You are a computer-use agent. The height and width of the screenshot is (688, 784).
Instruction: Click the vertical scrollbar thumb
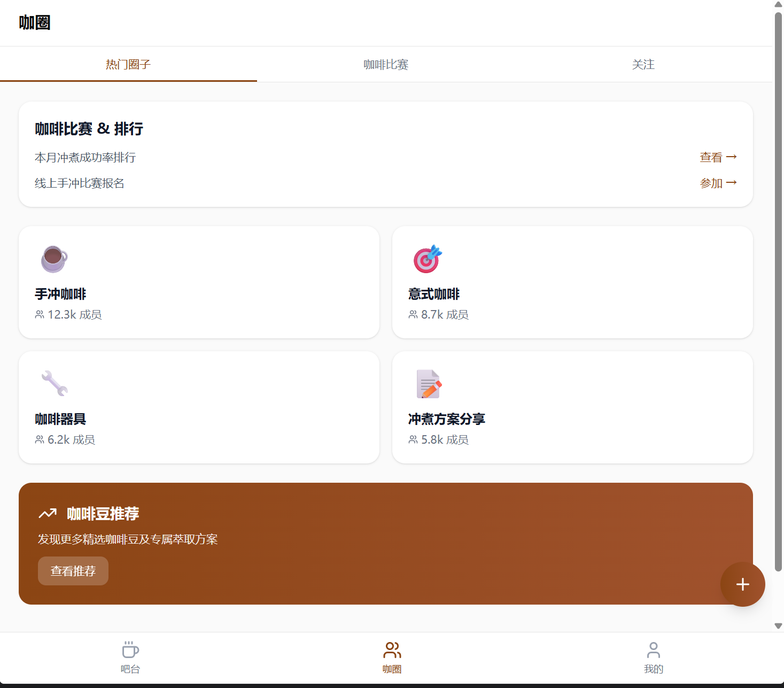(x=779, y=291)
